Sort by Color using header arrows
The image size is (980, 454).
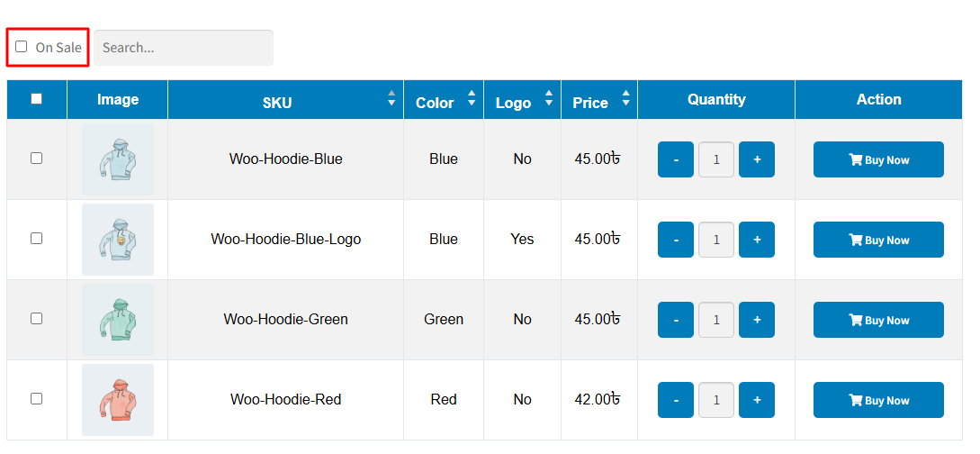click(x=472, y=99)
